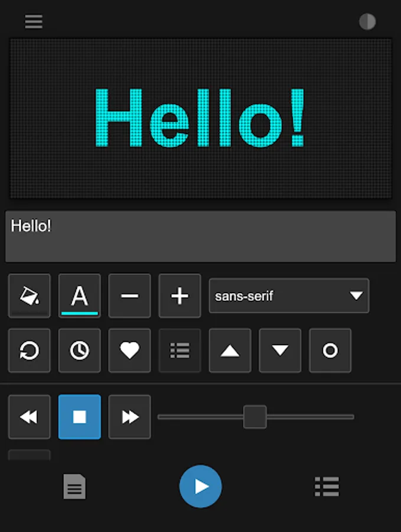The height and width of the screenshot is (532, 401).
Task: Open the background fill paint bucket
Action: pos(30,296)
